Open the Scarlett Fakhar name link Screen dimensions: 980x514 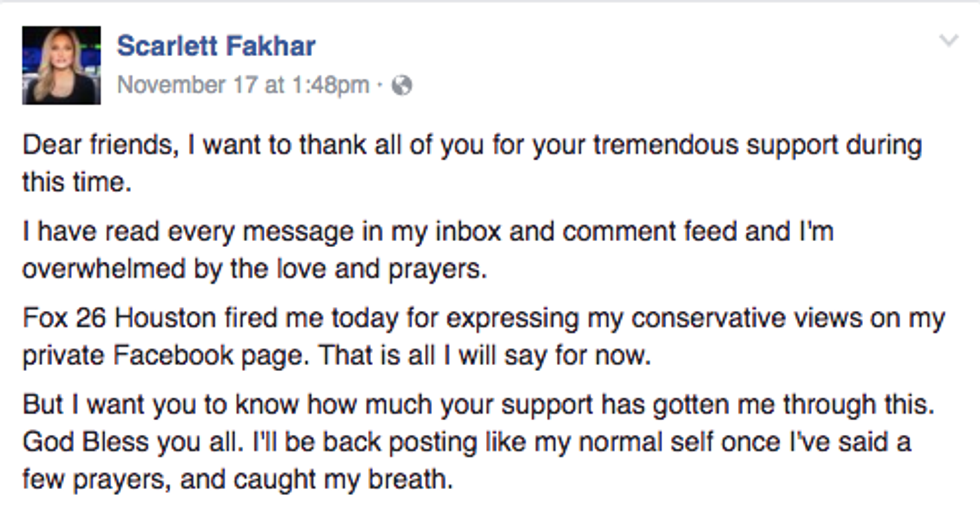tap(216, 45)
